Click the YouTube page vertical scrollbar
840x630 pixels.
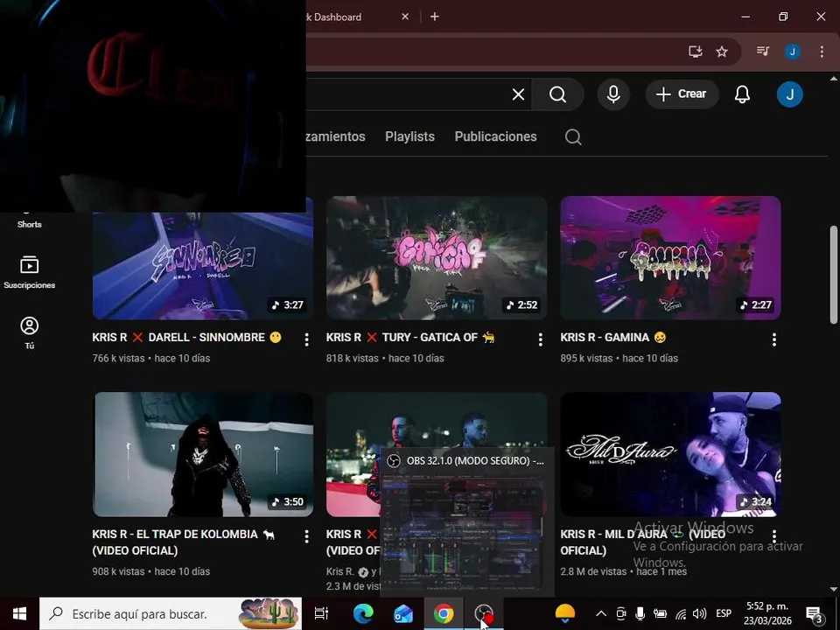tap(833, 274)
